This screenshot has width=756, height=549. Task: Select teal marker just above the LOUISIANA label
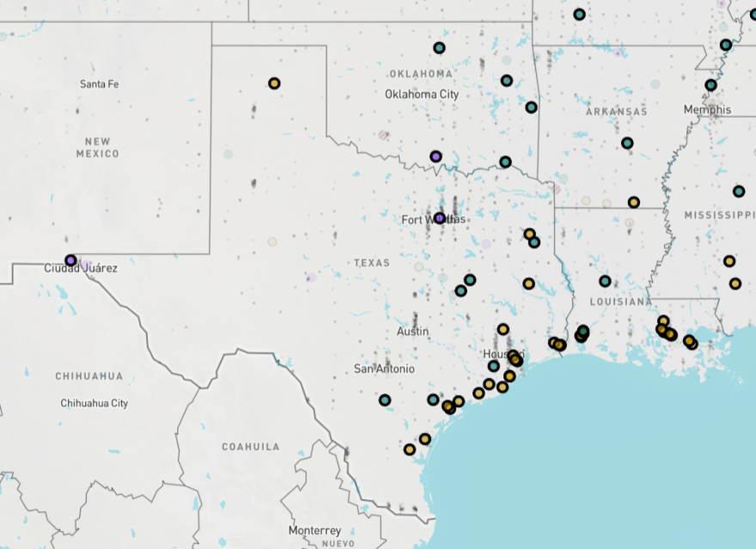pyautogui.click(x=605, y=281)
